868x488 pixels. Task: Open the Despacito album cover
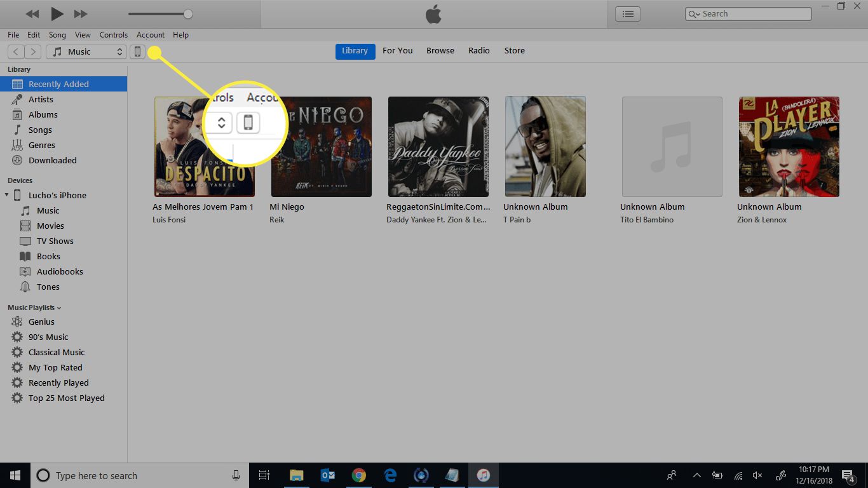coord(205,147)
